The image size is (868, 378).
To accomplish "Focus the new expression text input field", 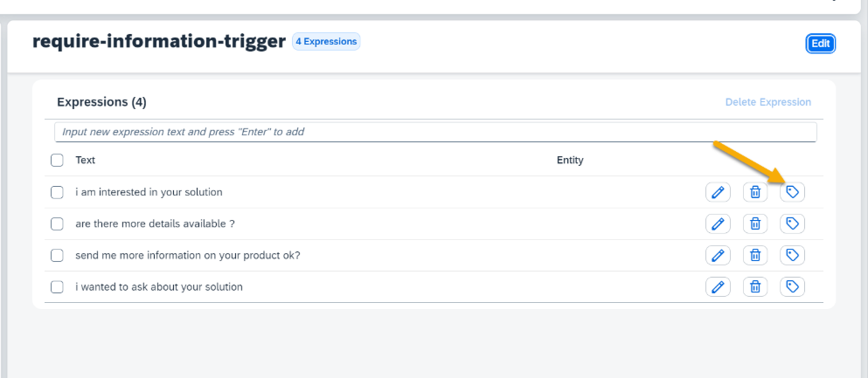I will 435,132.
